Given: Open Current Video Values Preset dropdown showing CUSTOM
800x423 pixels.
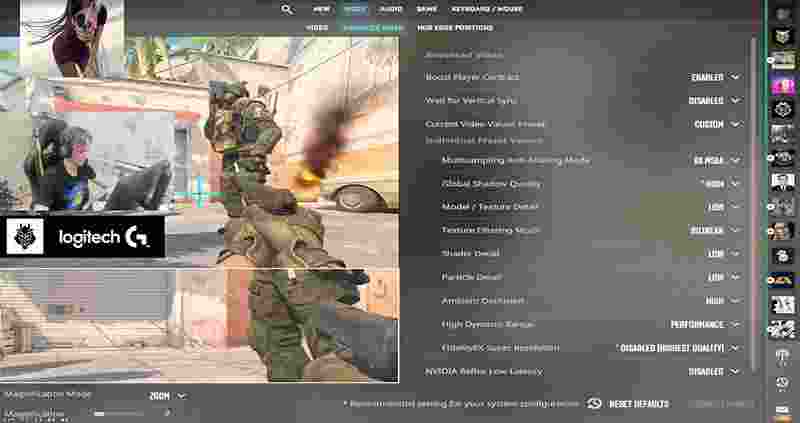Looking at the screenshot, I should (717, 124).
